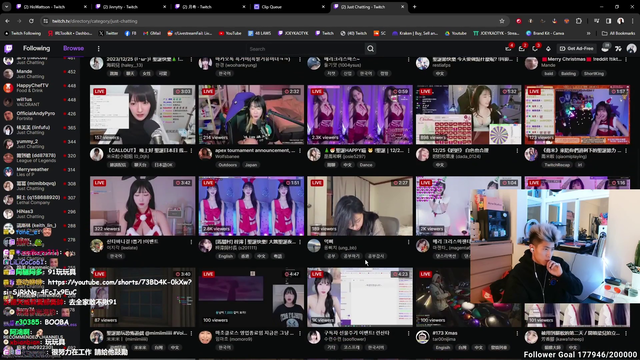
Task: Click the Japan tag
Action: tap(251, 165)
